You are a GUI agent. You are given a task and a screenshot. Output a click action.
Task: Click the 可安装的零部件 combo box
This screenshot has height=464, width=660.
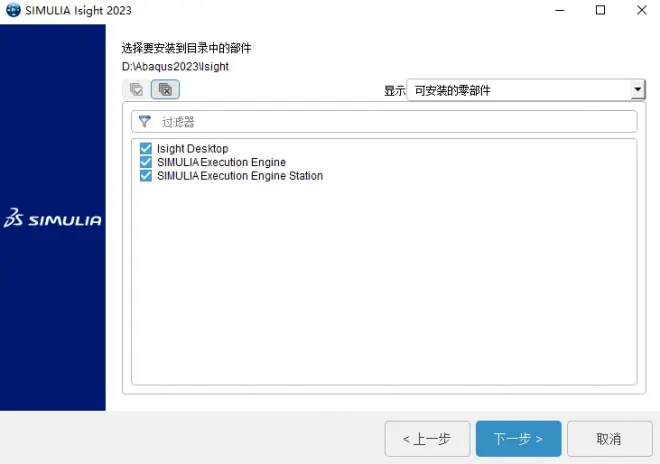(526, 90)
